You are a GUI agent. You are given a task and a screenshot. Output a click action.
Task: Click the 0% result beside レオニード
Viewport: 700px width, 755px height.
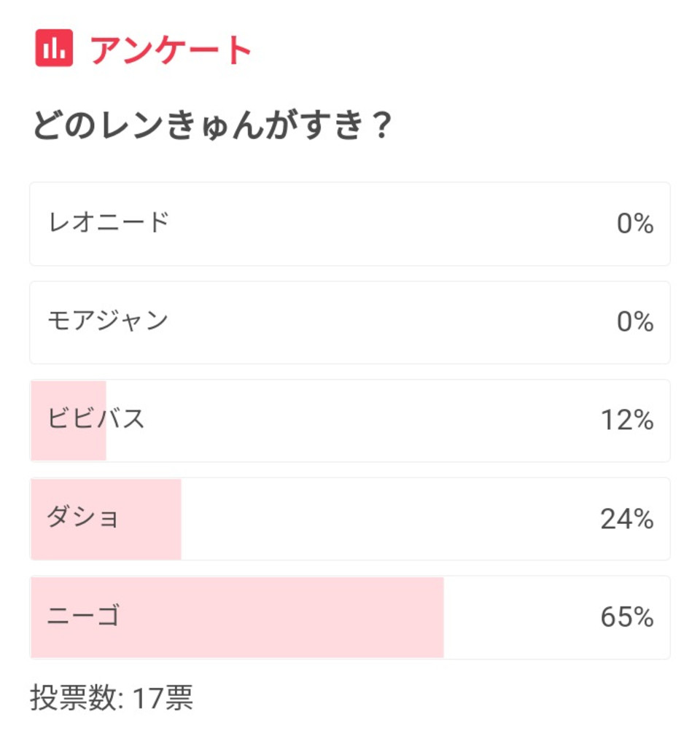tap(634, 224)
